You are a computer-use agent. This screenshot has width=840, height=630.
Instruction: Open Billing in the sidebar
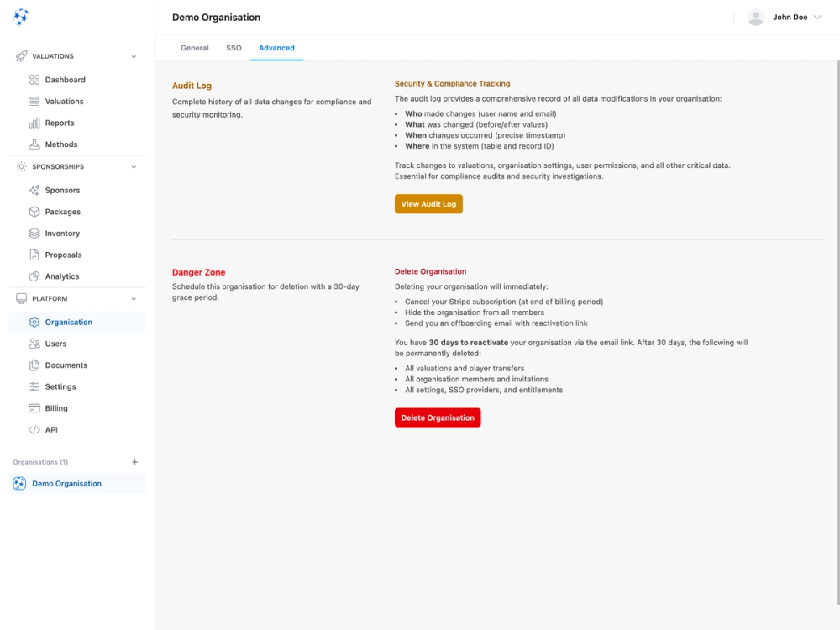[x=77, y=408]
